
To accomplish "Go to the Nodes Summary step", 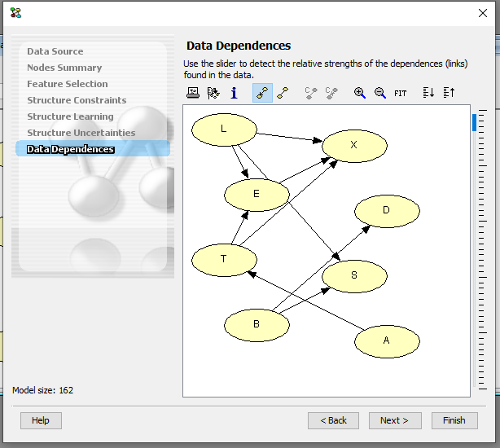I will click(x=64, y=68).
